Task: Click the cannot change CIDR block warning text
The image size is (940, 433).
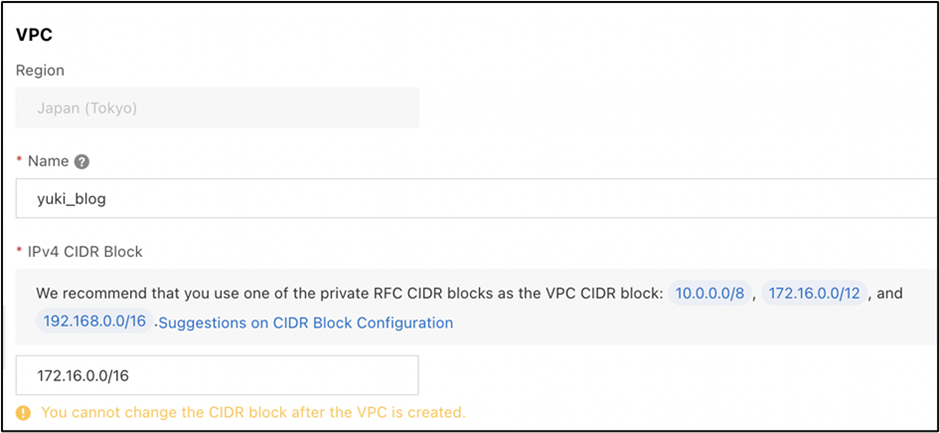Action: pos(253,412)
